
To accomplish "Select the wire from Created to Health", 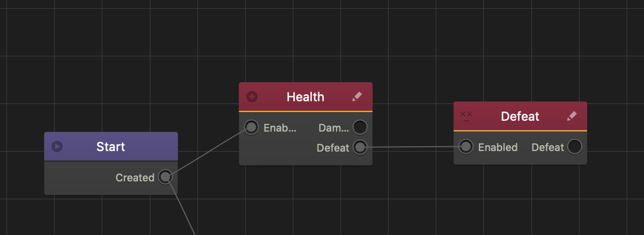I will (x=208, y=152).
